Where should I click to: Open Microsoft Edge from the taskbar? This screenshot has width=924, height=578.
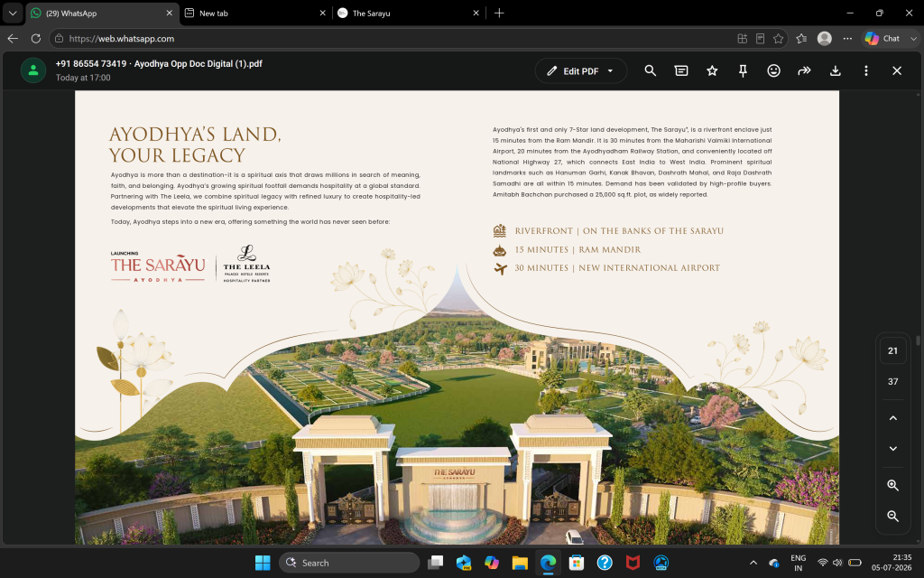coord(548,563)
